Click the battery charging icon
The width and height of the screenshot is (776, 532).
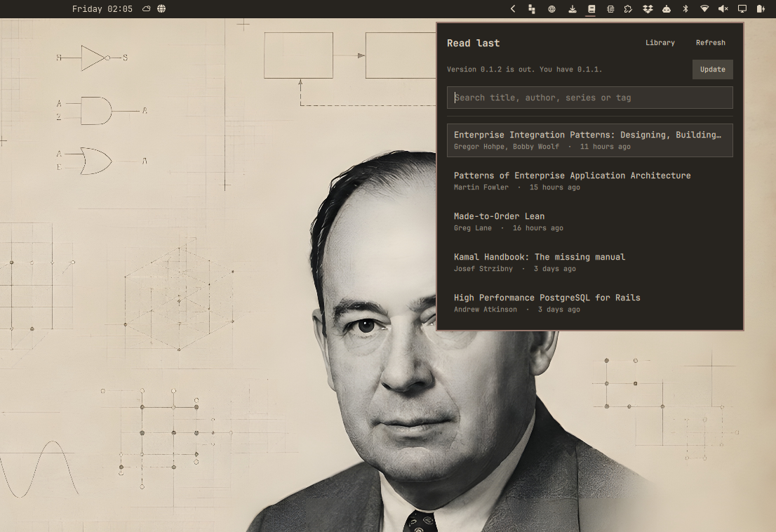pyautogui.click(x=761, y=9)
